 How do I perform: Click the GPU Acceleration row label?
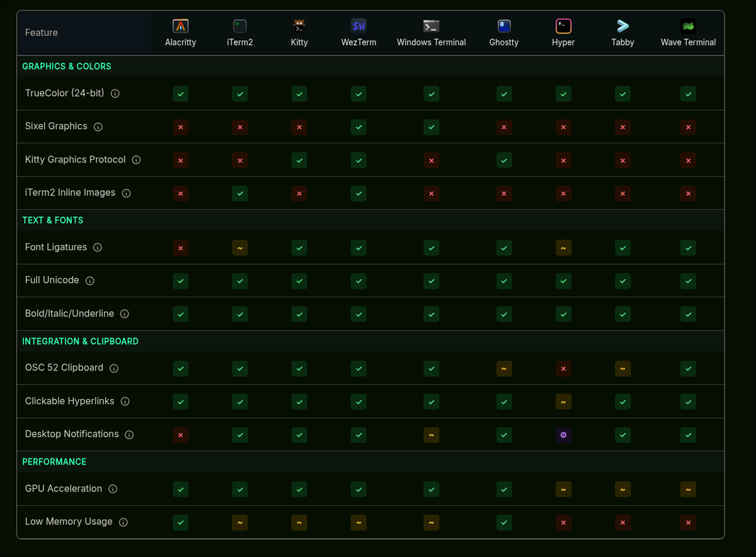(64, 488)
